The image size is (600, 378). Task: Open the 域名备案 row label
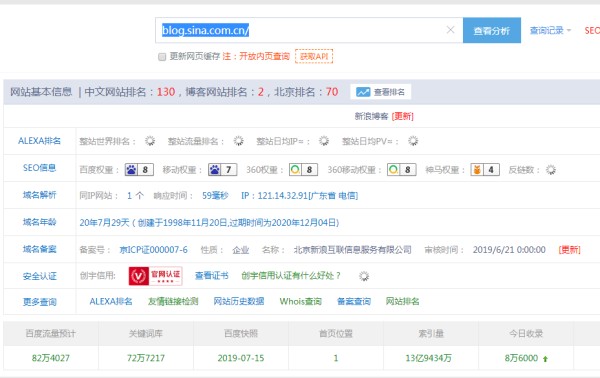coord(39,249)
